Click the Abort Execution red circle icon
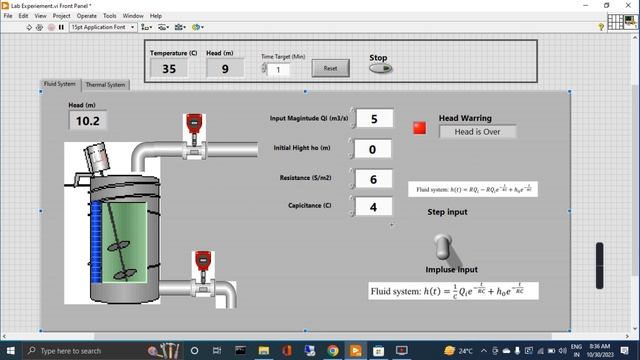Screen dimensions: 640x360 [51, 27]
